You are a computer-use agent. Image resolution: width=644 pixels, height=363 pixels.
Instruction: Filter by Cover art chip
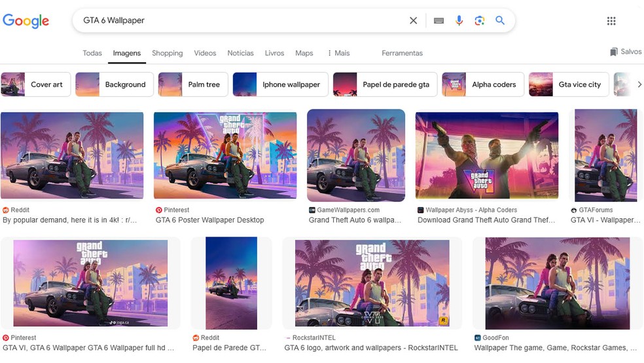pos(36,85)
